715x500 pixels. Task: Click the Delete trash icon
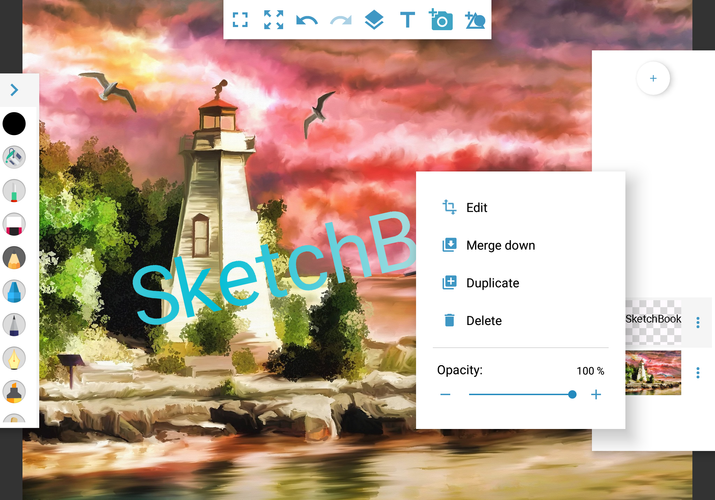[x=449, y=320]
